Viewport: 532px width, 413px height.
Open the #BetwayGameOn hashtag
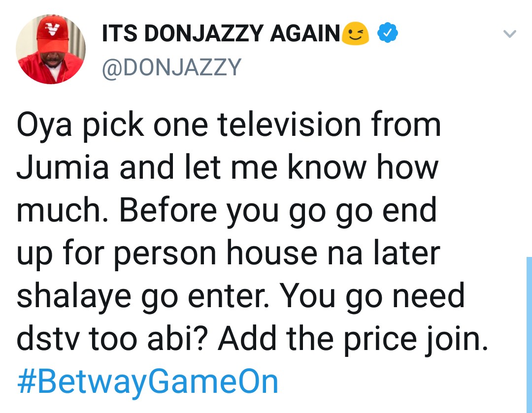[147, 381]
